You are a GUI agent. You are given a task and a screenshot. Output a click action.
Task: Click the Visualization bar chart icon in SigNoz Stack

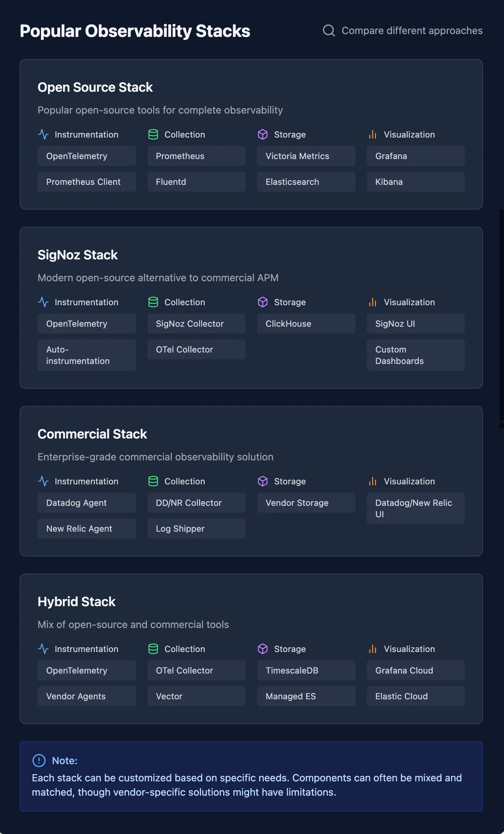tap(373, 302)
